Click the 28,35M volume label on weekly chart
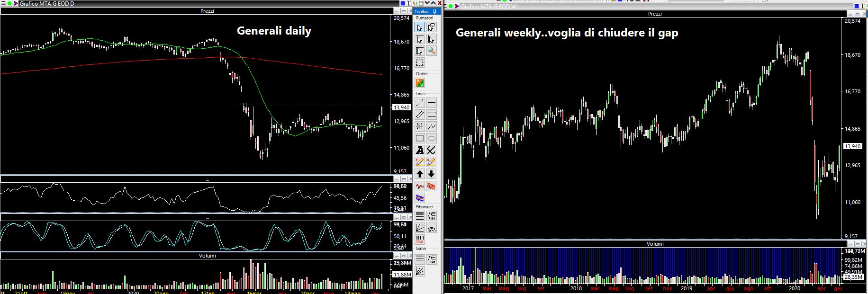 [853, 276]
